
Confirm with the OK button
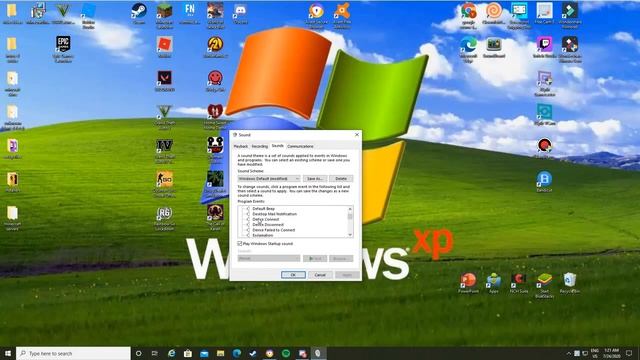coord(293,275)
